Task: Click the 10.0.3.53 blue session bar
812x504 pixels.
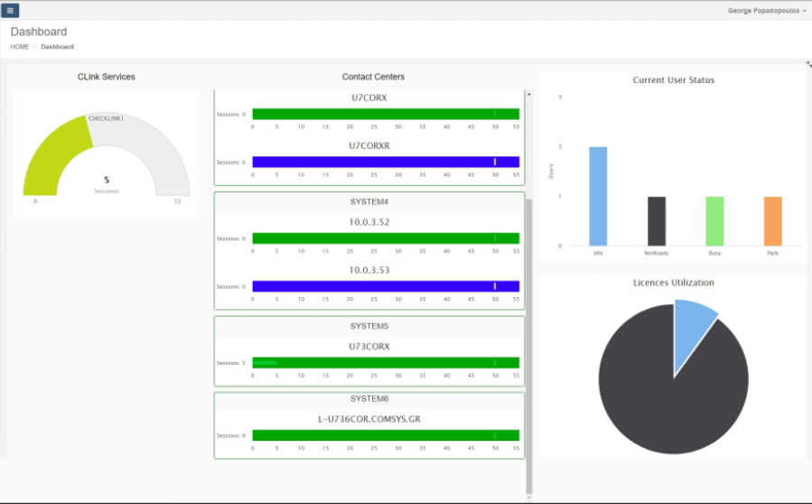Action: pos(386,286)
